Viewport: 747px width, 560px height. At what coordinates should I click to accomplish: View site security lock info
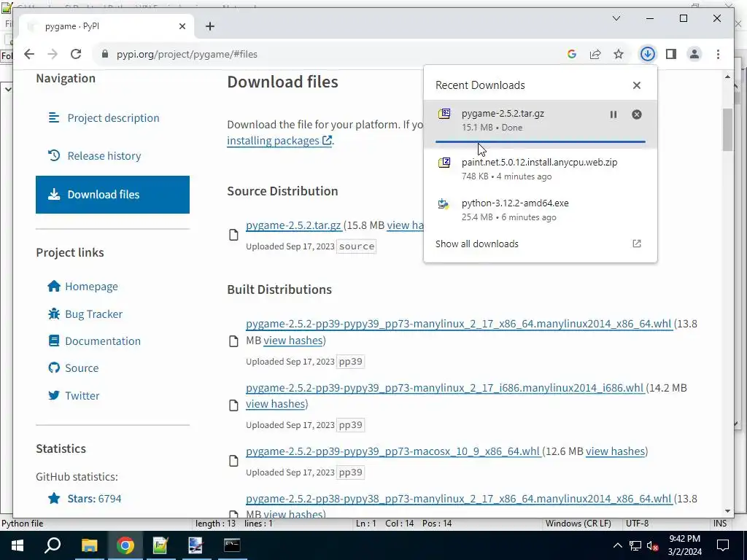pyautogui.click(x=105, y=54)
